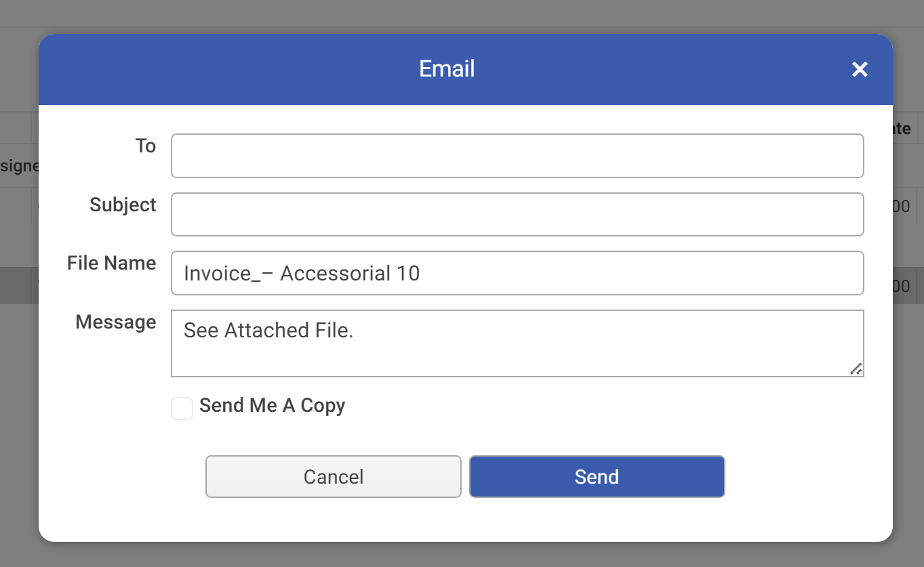This screenshot has height=567, width=924.
Task: Click the Message box with See Attached File text
Action: 517,343
